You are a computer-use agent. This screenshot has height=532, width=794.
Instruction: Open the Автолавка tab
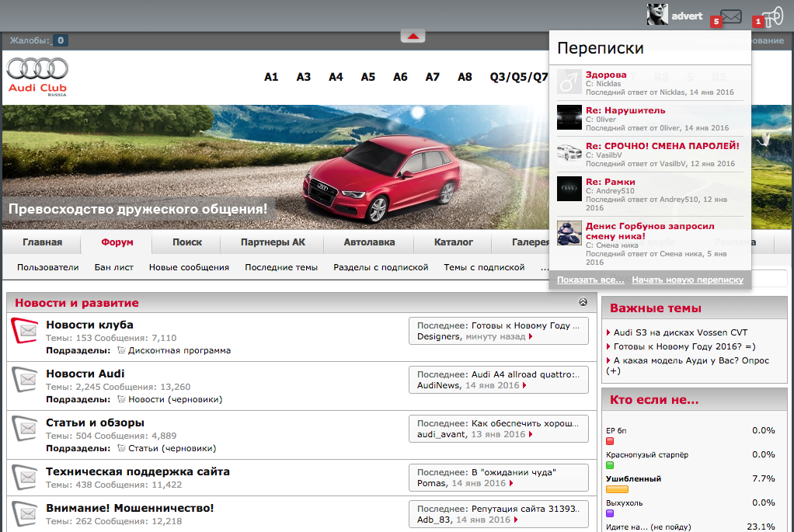369,242
